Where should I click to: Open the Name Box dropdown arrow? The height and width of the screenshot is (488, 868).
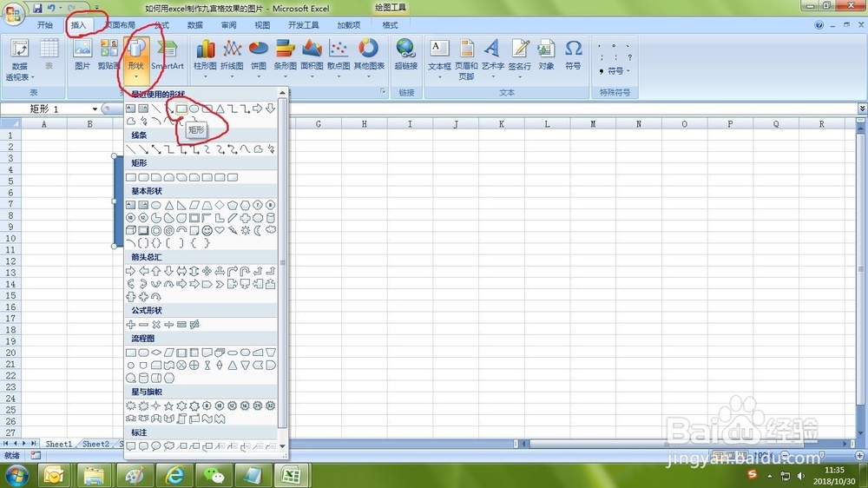[x=95, y=109]
